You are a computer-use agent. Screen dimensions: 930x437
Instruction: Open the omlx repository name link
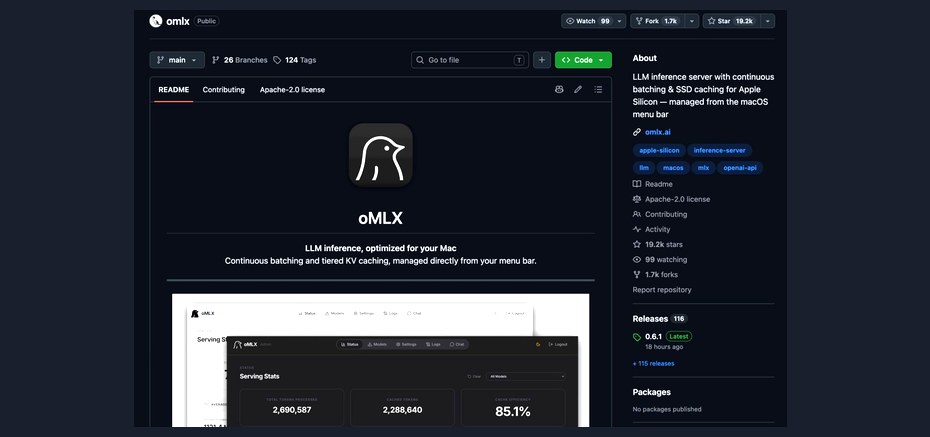pyautogui.click(x=178, y=21)
